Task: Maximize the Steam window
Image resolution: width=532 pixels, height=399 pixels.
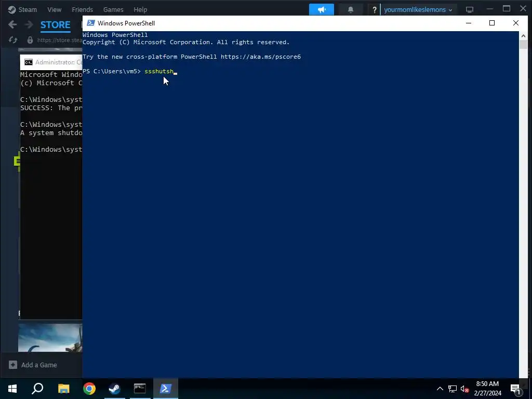Action: click(x=507, y=9)
